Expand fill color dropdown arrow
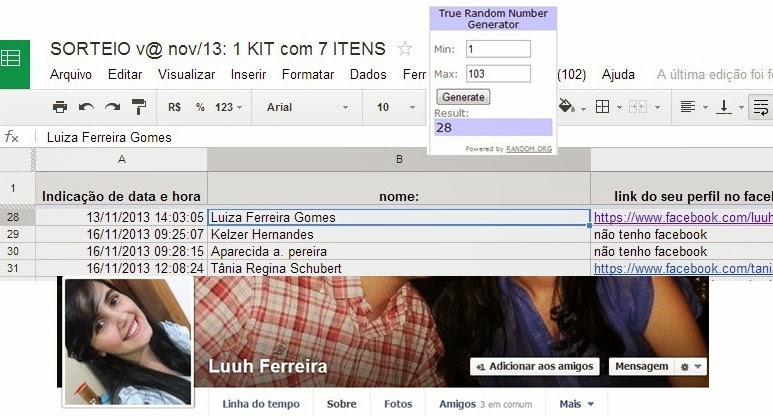 point(583,108)
